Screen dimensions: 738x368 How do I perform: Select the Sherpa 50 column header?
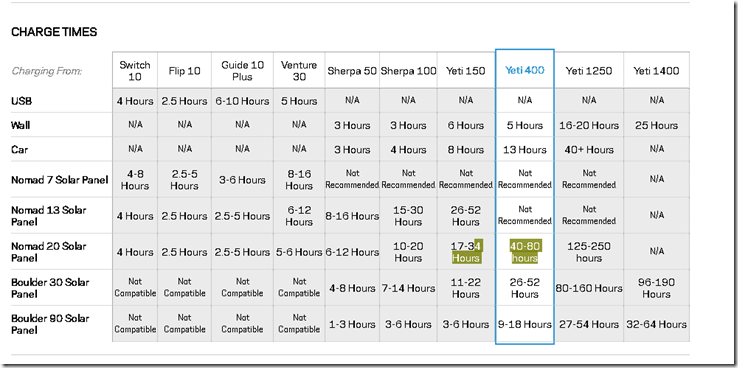point(352,71)
